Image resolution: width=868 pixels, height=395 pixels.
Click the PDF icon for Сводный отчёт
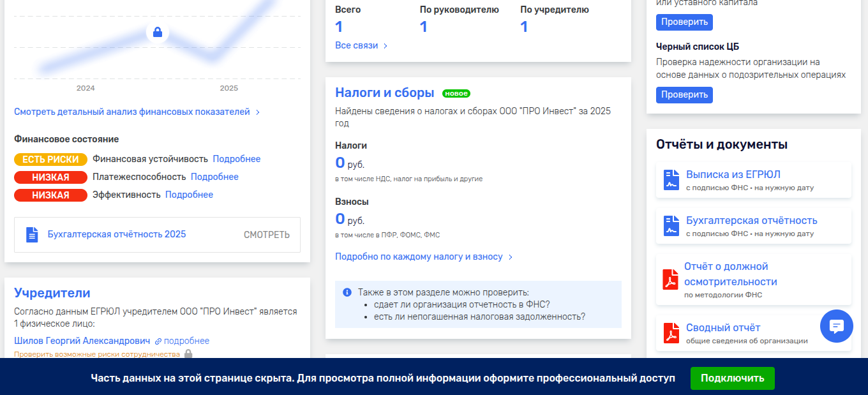[670, 333]
